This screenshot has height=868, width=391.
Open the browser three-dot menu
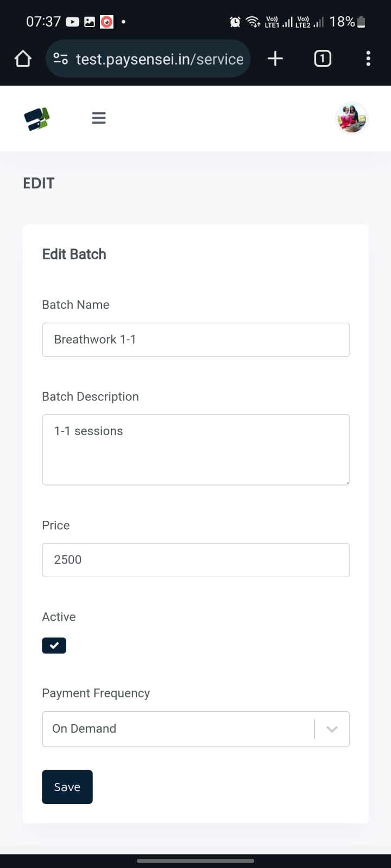point(368,59)
